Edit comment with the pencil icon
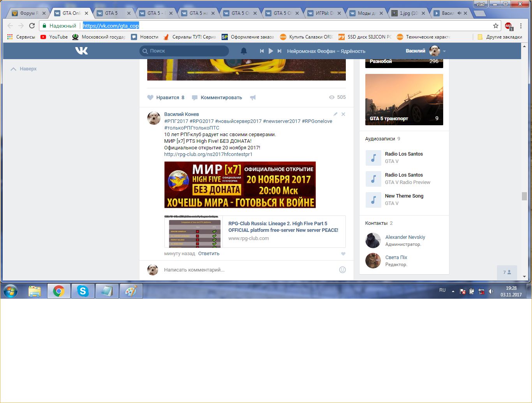Screen dimensions: 532x403 click(335, 114)
